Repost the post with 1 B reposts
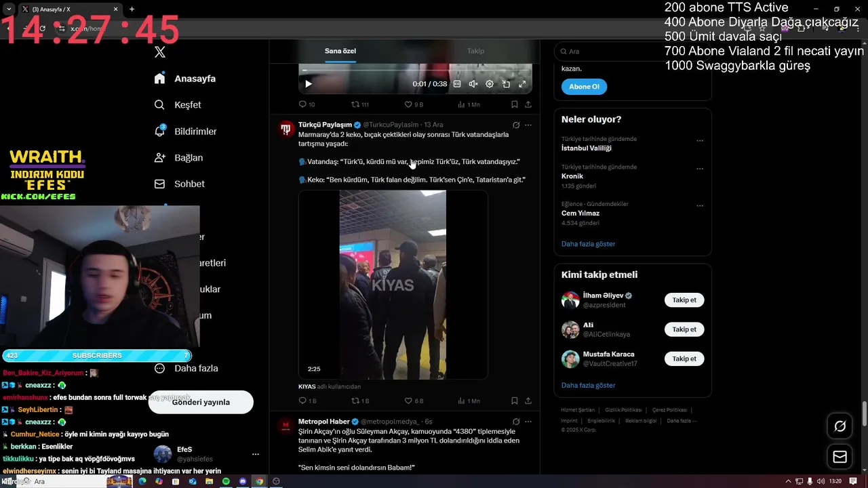Screen dimensions: 868x488 (360, 401)
